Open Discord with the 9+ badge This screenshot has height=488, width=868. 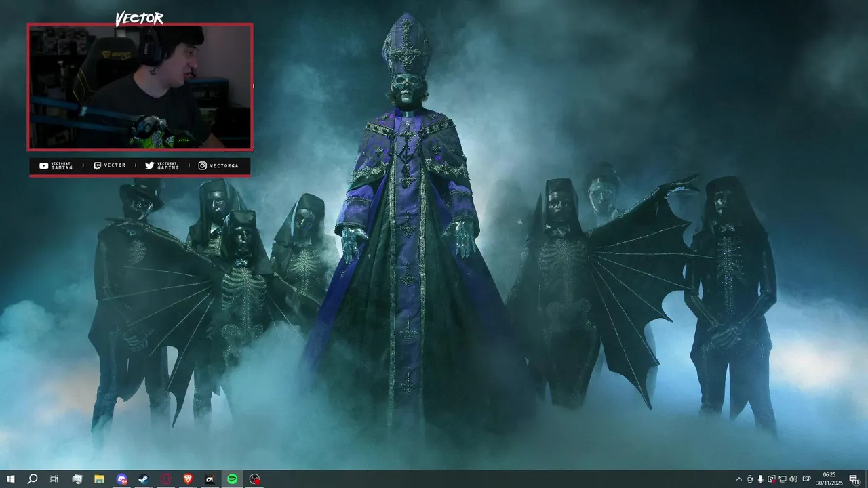121,479
